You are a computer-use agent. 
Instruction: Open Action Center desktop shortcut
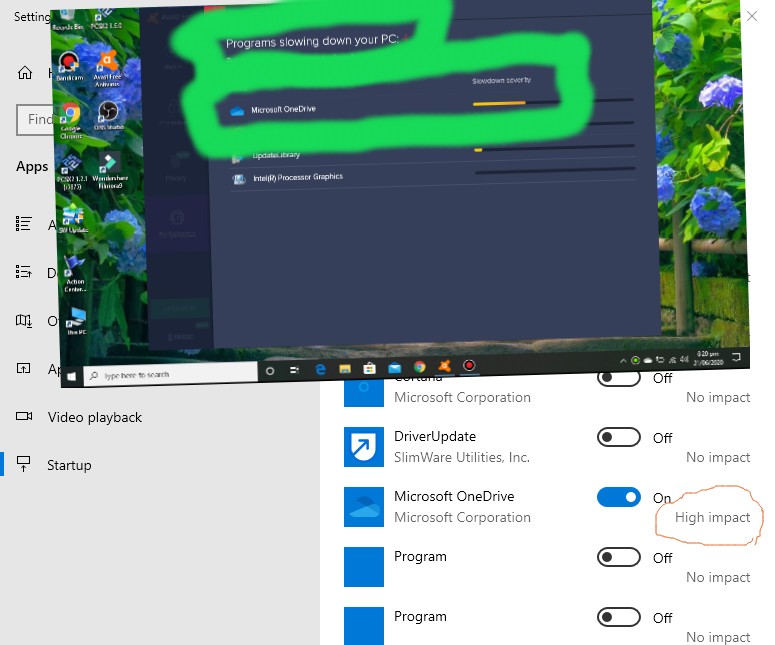(x=75, y=274)
